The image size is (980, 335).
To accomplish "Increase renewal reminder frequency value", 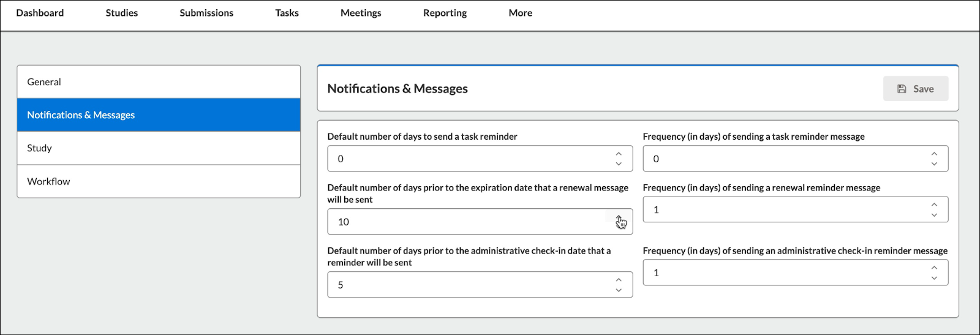I will tap(934, 205).
